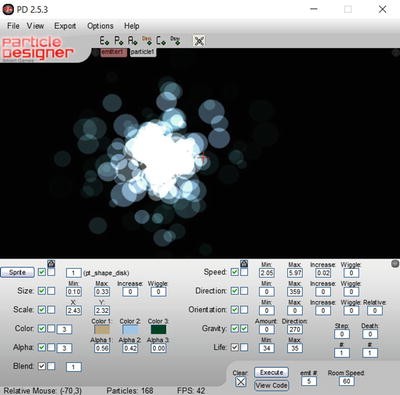Screen dimensions: 400x395
Task: Open the Export menu
Action: coord(65,26)
